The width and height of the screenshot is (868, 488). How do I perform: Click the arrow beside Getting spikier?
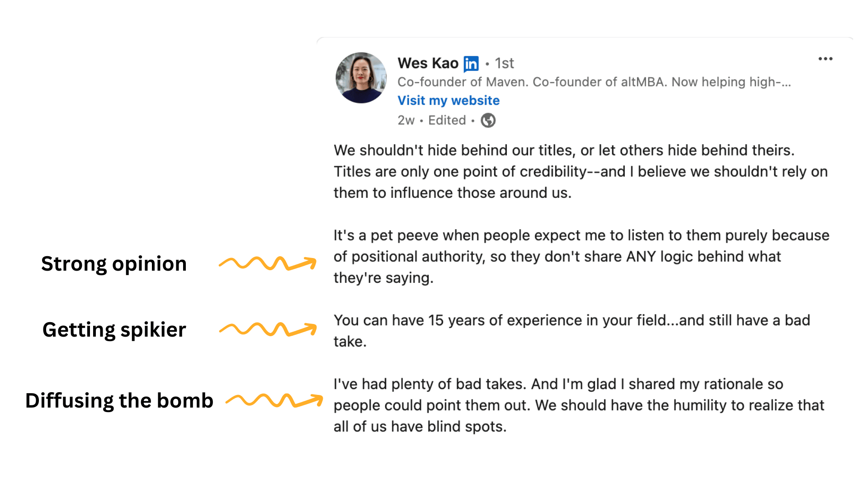coord(268,329)
